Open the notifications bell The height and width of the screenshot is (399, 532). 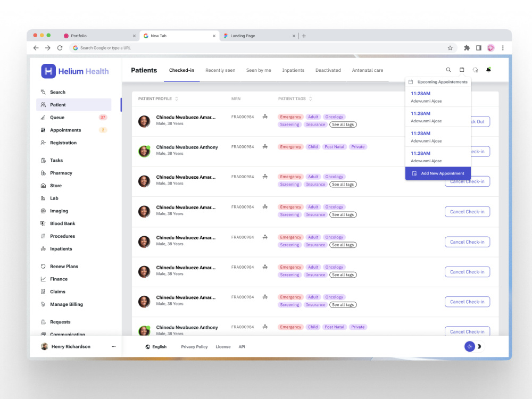point(488,70)
